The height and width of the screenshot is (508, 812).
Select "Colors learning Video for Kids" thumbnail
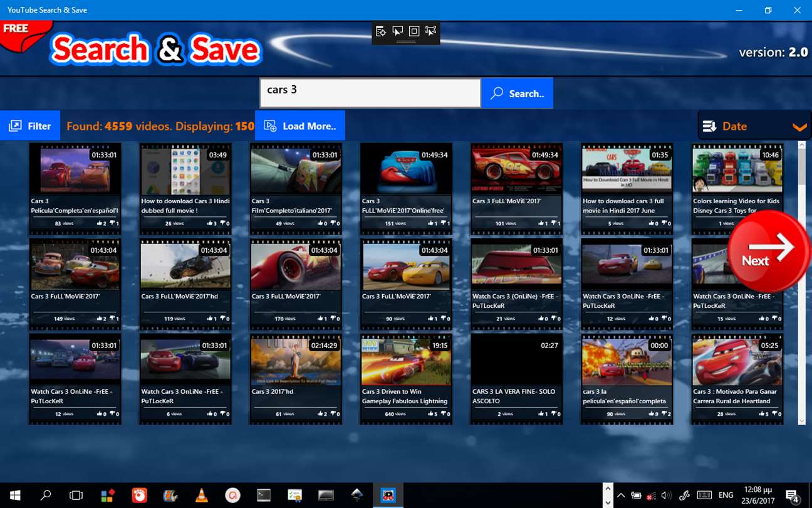tap(737, 169)
